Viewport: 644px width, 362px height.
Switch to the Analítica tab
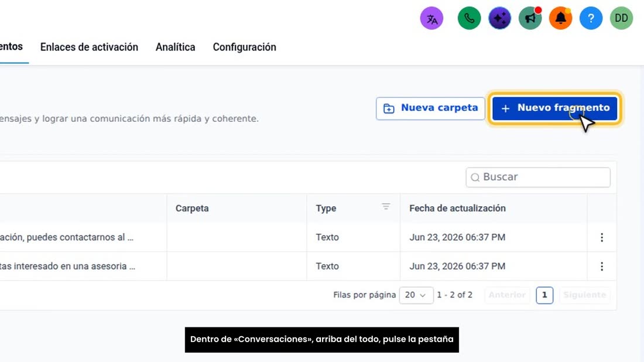coord(176,47)
